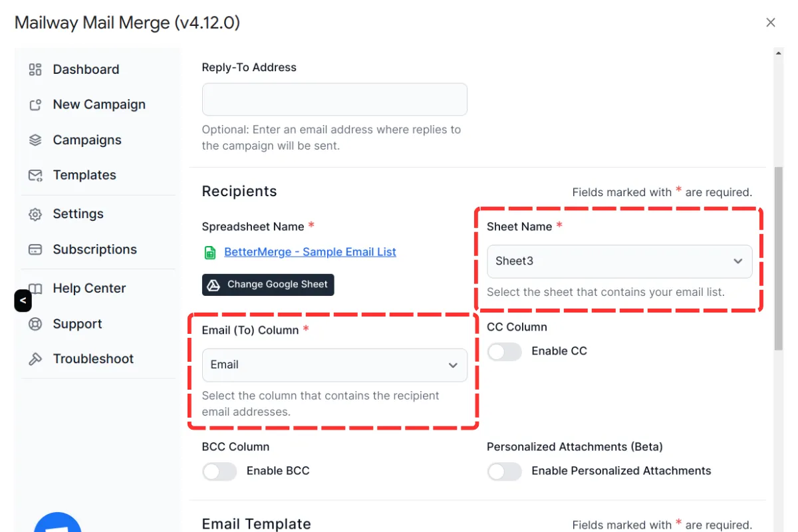This screenshot has height=532, width=798.
Task: Open the Email (To) Column dropdown
Action: (x=334, y=365)
